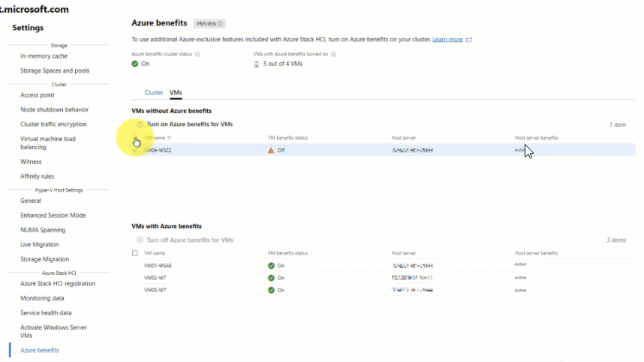The image size is (644, 362).
Task: Open Azure Stack HCI registration
Action: (58, 284)
